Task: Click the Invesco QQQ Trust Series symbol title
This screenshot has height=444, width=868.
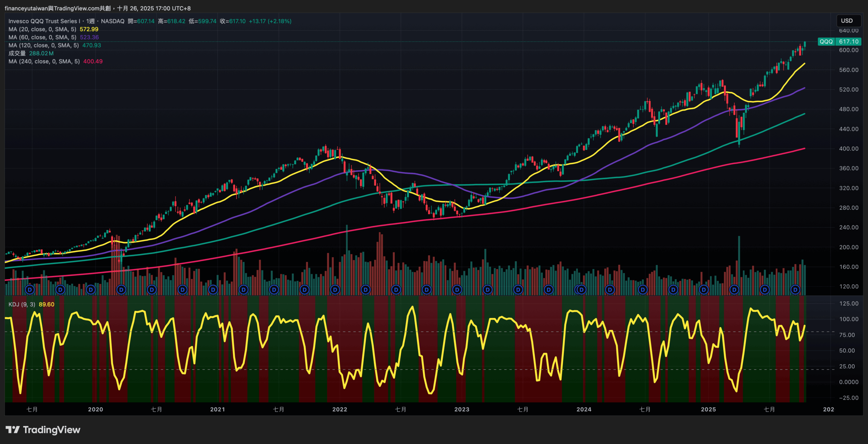Action: point(44,21)
